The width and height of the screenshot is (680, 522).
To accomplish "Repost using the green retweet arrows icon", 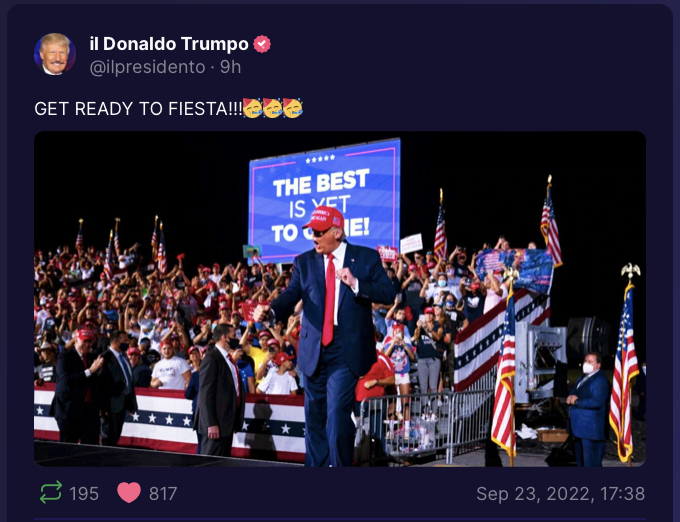I will tap(51, 493).
